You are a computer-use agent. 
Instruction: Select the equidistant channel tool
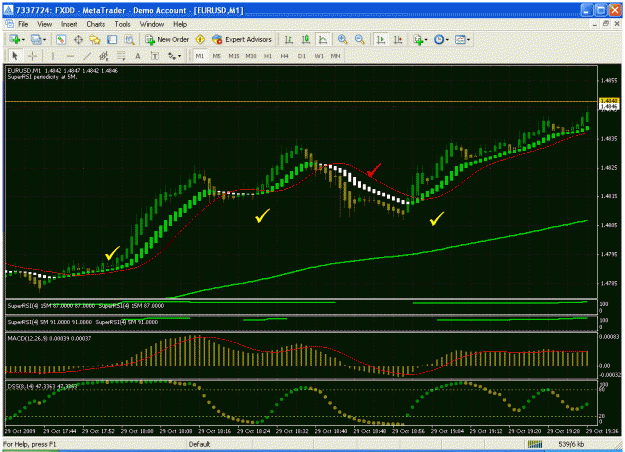104,56
